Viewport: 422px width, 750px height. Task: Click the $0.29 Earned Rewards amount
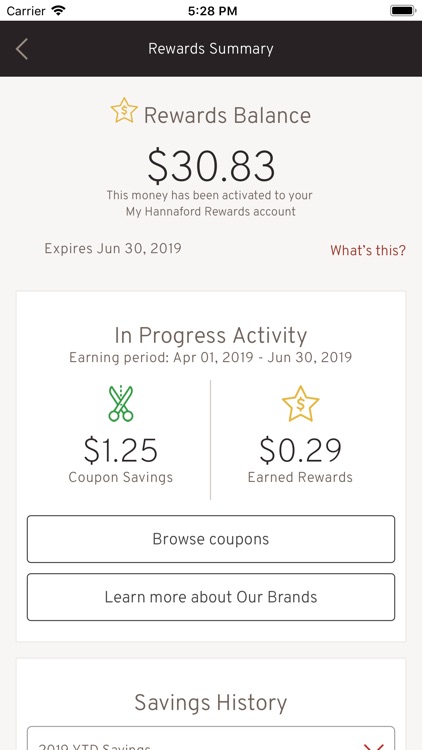point(300,451)
